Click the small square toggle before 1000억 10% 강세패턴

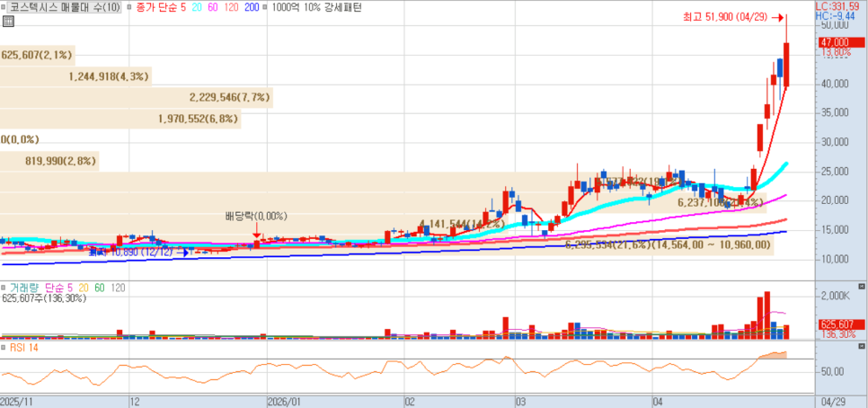click(x=263, y=8)
